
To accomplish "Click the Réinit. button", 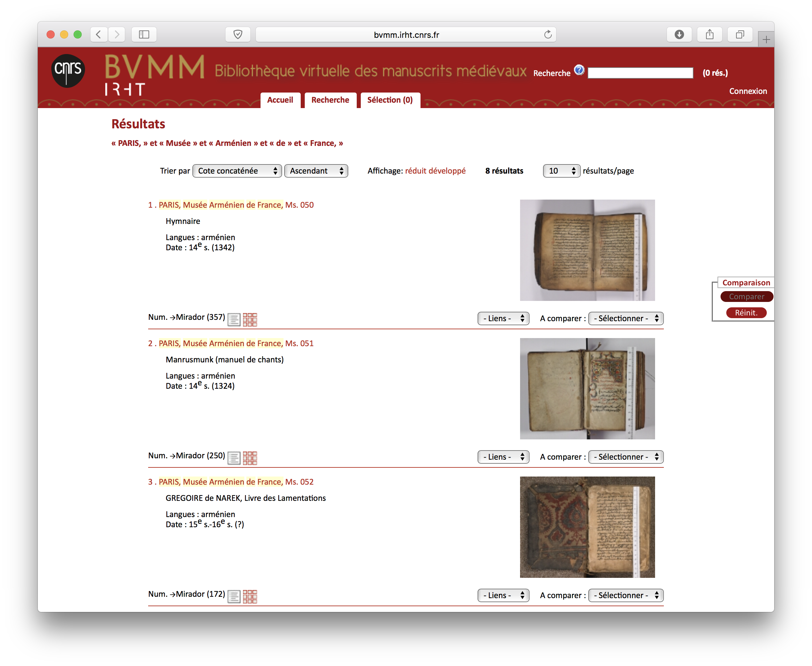I will point(747,313).
